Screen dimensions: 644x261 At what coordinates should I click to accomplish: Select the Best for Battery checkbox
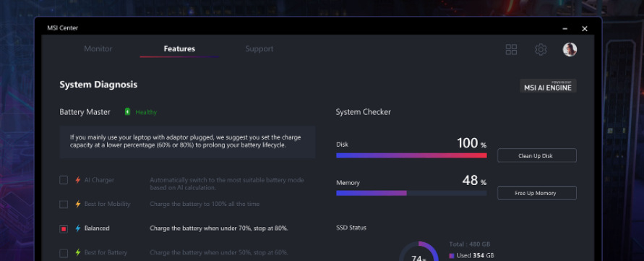tap(64, 252)
